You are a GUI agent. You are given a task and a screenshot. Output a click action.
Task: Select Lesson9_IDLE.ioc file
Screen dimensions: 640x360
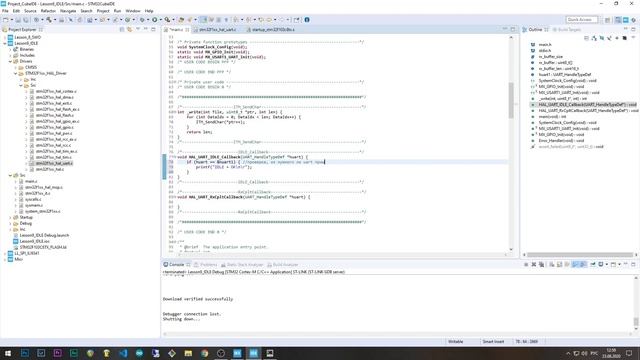click(34, 242)
